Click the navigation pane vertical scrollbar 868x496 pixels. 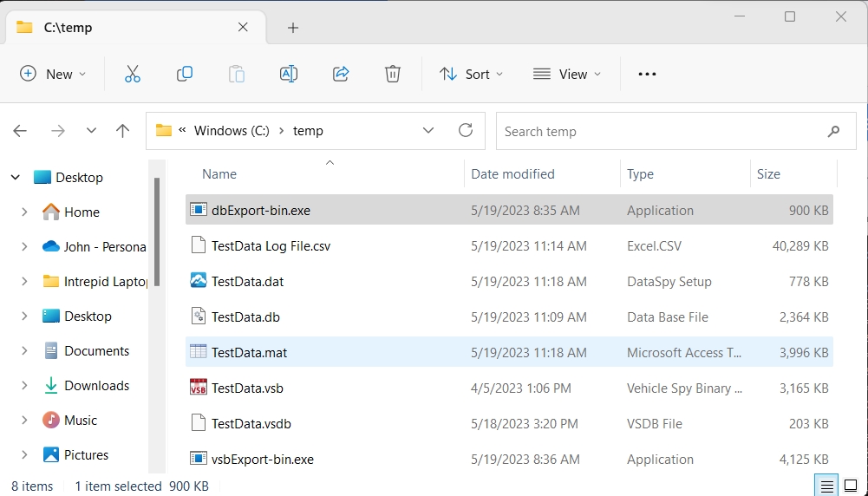(157, 225)
